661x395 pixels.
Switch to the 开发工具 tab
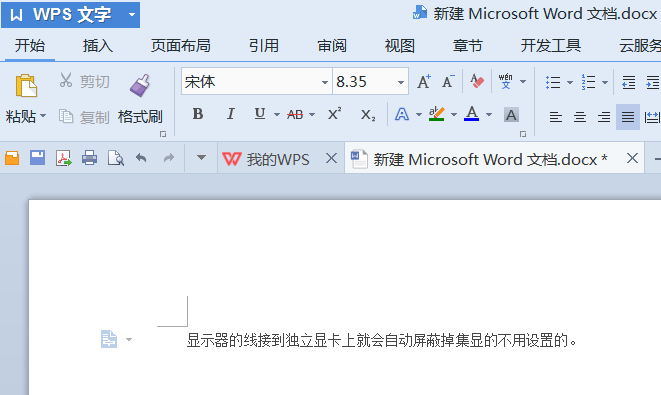(x=551, y=46)
